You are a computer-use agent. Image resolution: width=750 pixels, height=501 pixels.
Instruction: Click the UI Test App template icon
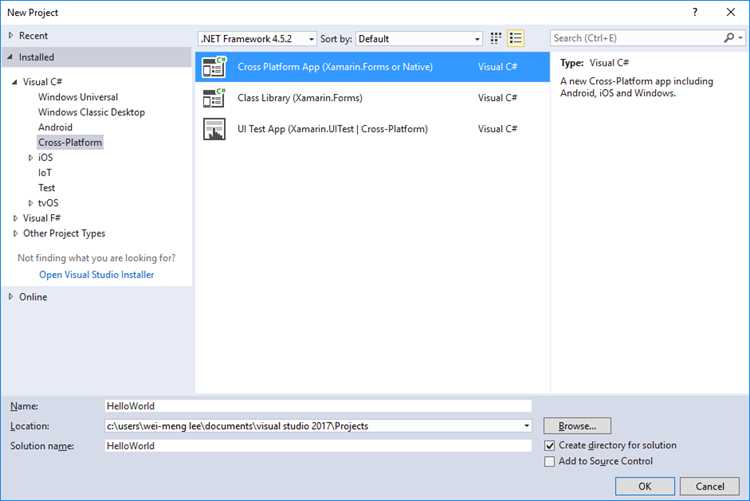pyautogui.click(x=214, y=129)
